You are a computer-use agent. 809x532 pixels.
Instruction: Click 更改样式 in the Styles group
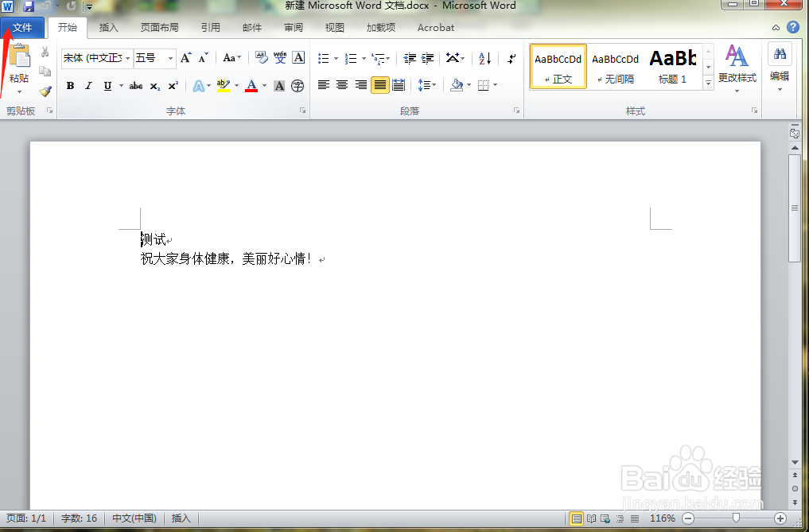pyautogui.click(x=737, y=68)
